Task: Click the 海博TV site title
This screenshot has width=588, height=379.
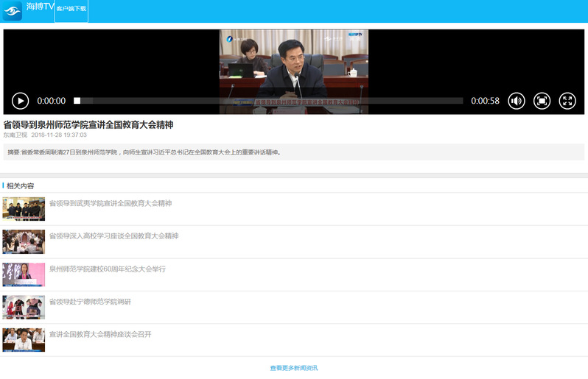Action: tap(39, 7)
